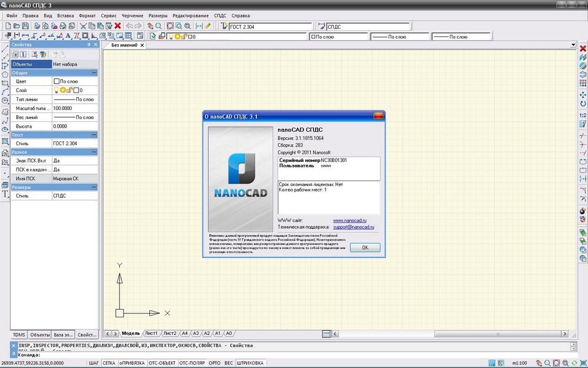The width and height of the screenshot is (588, 368).
Task: Open the СПДС dimension style dropdown in toolbar
Action: (368, 26)
